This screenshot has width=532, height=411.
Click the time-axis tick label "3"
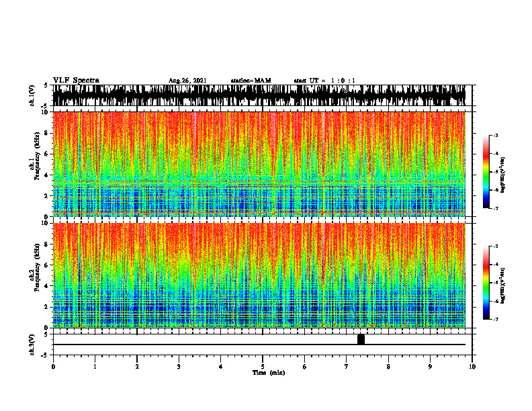[179, 367]
